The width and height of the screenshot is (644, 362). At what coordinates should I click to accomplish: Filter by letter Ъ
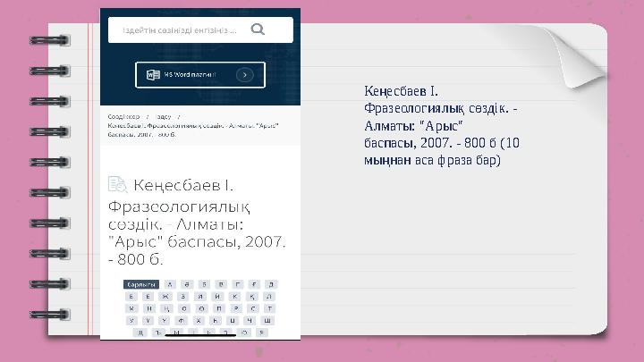[158, 333]
